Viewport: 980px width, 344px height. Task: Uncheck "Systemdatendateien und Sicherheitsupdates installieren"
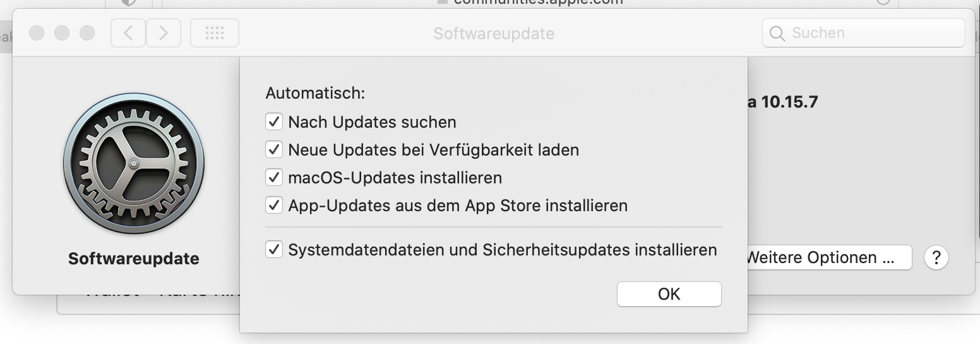tap(273, 250)
